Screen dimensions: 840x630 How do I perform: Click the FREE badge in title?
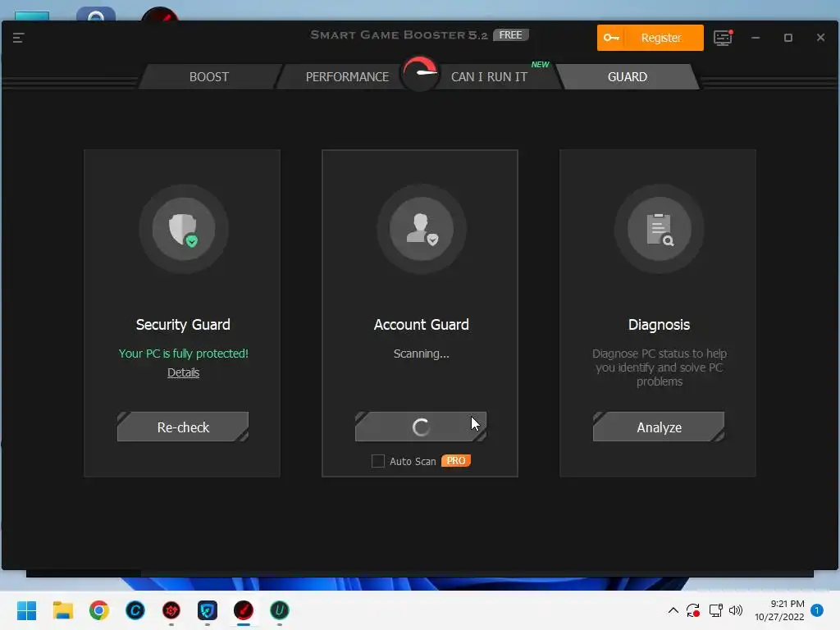pos(510,34)
